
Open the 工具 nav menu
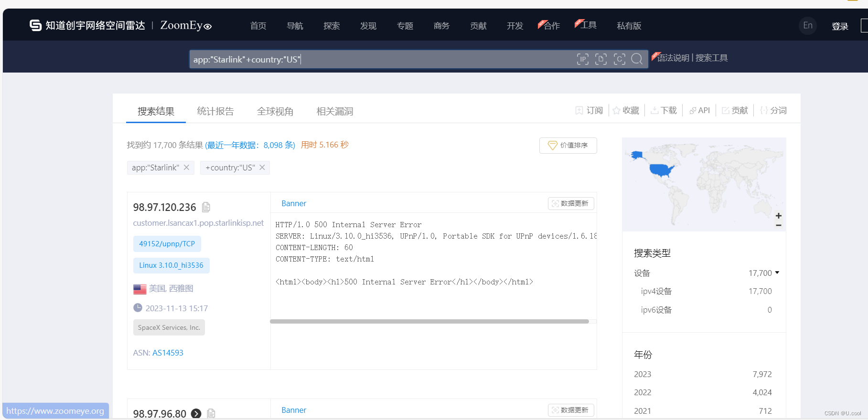[x=589, y=25]
